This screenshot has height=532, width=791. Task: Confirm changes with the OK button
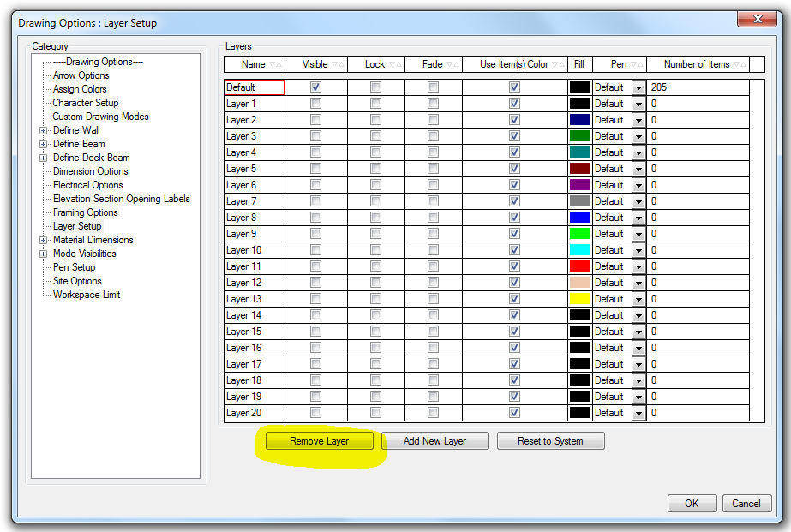[692, 504]
